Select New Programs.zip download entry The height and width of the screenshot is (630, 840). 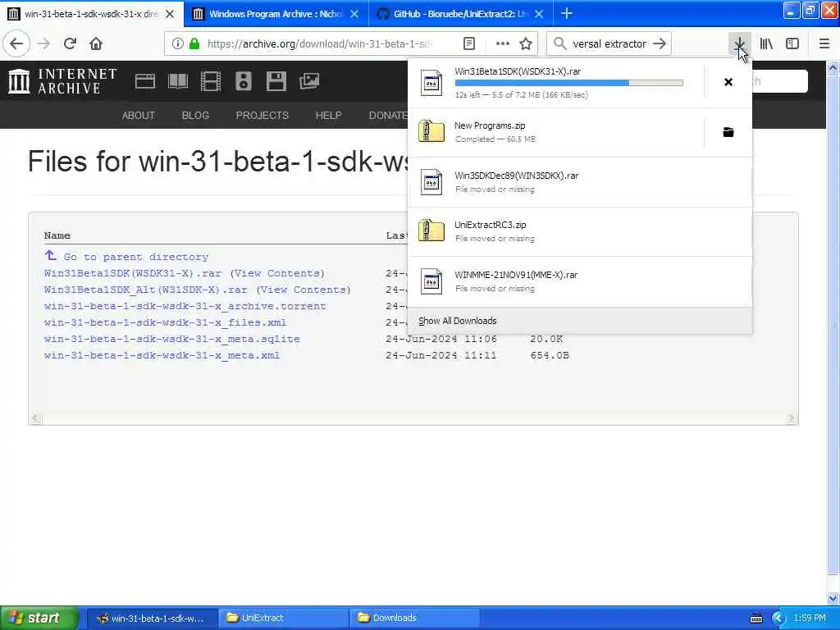[x=555, y=132]
